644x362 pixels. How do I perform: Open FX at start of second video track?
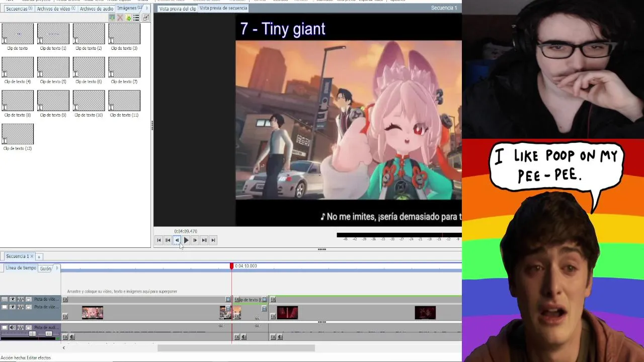coord(65,316)
